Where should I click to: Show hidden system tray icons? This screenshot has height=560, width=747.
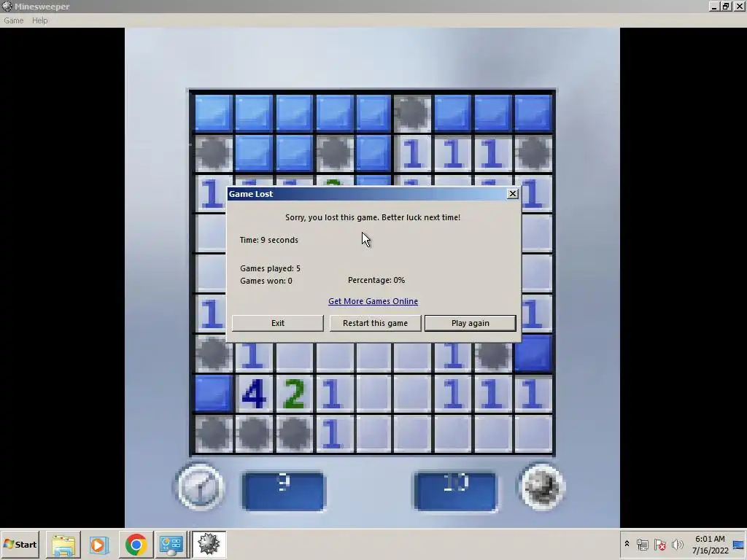[x=627, y=544]
